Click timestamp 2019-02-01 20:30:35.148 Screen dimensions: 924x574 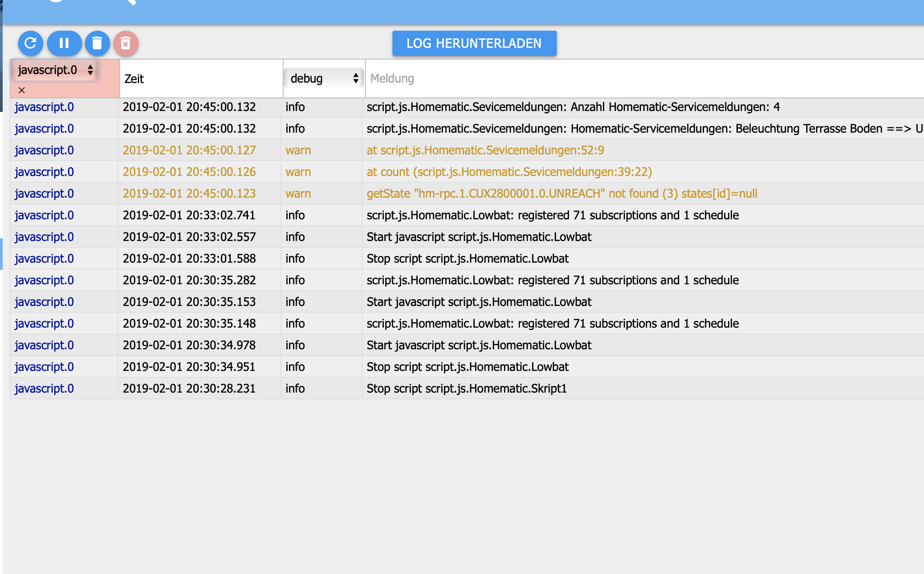point(189,324)
